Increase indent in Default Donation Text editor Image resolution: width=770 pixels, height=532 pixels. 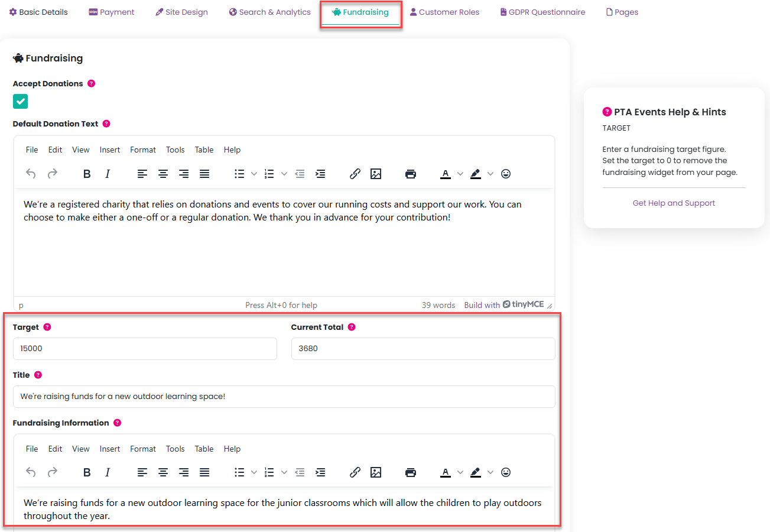coord(320,174)
